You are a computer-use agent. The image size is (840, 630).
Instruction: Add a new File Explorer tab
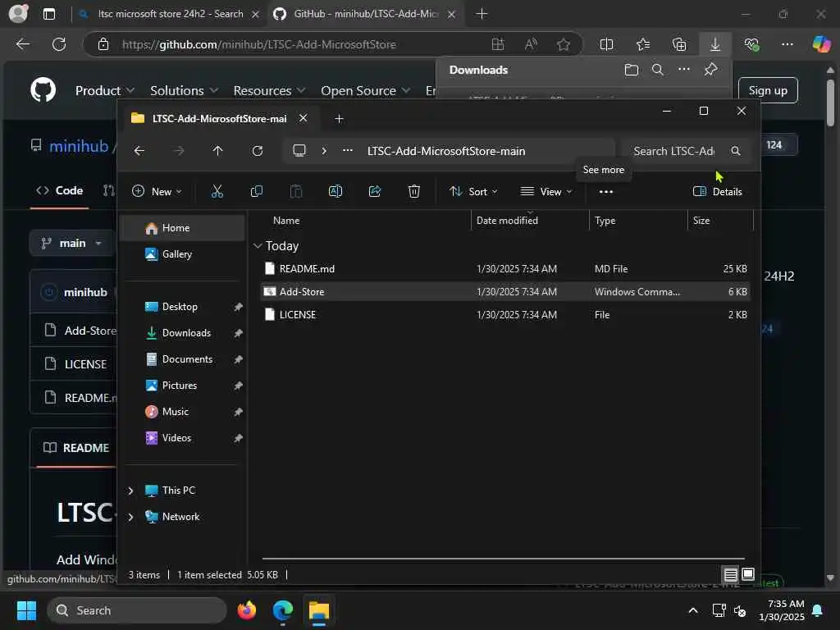point(339,118)
